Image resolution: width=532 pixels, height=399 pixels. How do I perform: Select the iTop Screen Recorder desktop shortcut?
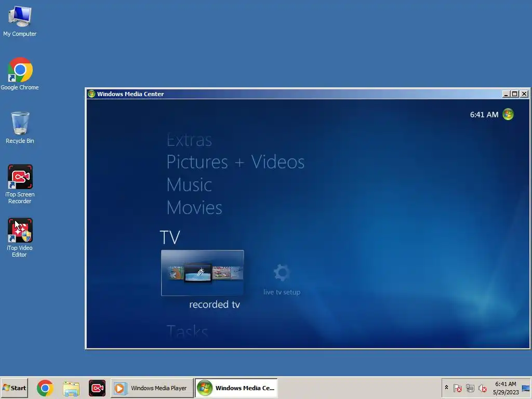(x=20, y=184)
